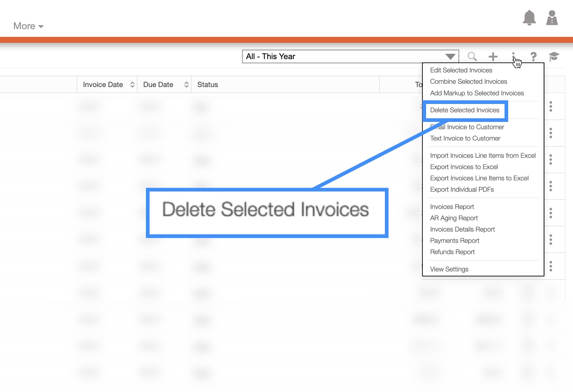Choose Export Invoices to Excel
This screenshot has width=573, height=392.
pyautogui.click(x=464, y=167)
